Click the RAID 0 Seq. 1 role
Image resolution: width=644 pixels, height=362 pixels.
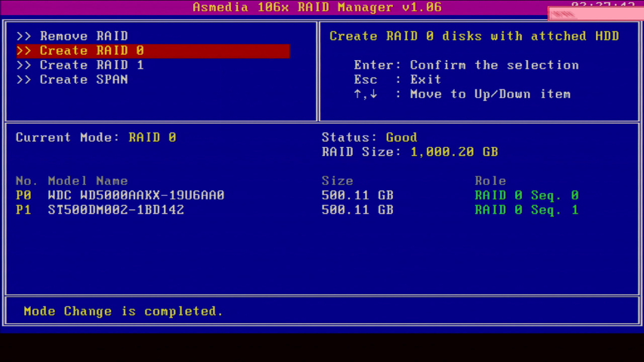(x=526, y=210)
